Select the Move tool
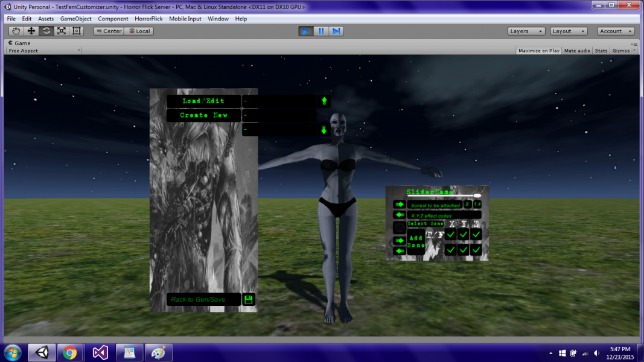Screen dimensions: 644x362 (x=31, y=31)
